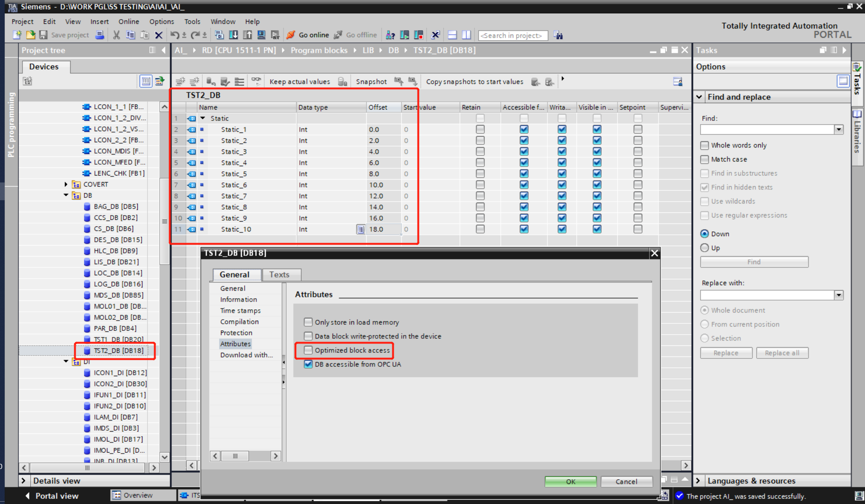Switch to Portal view
The height and width of the screenshot is (504, 865).
(52, 496)
